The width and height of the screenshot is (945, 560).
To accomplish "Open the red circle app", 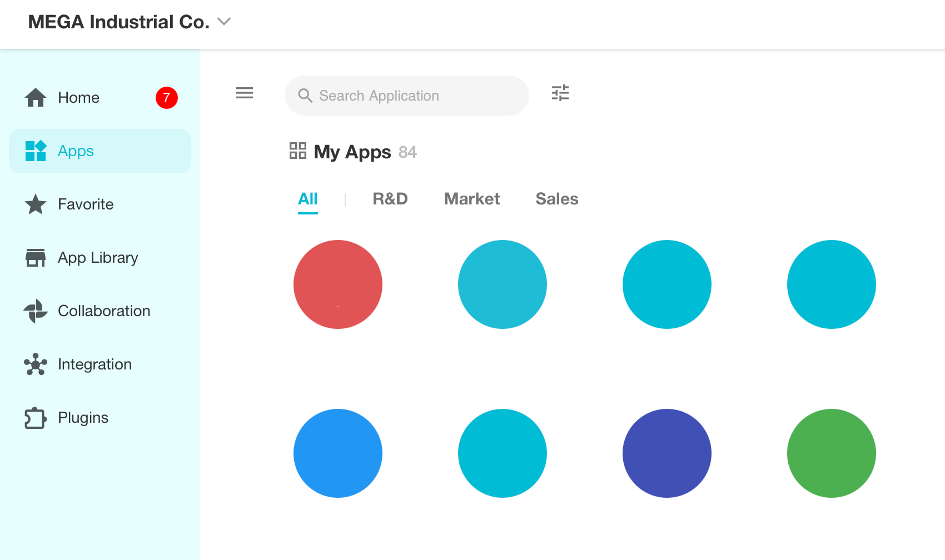I will (x=338, y=284).
